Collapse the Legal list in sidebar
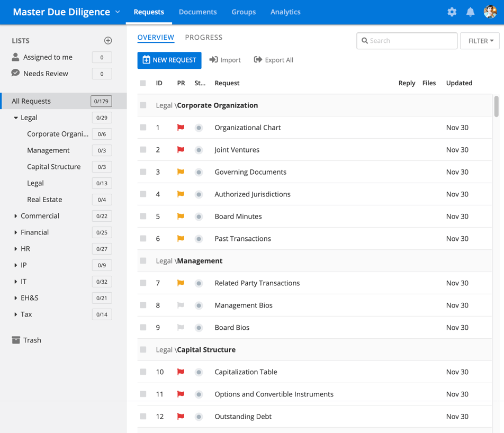This screenshot has width=504, height=433. (x=15, y=118)
